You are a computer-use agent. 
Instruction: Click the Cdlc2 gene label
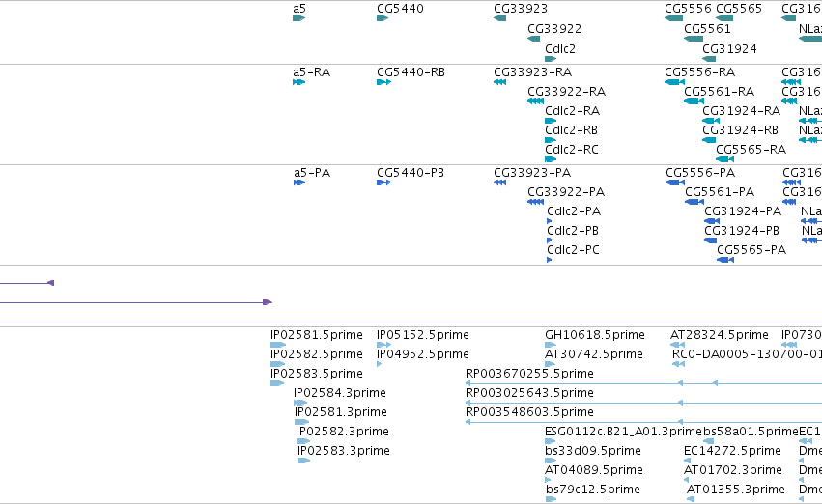coord(560,49)
